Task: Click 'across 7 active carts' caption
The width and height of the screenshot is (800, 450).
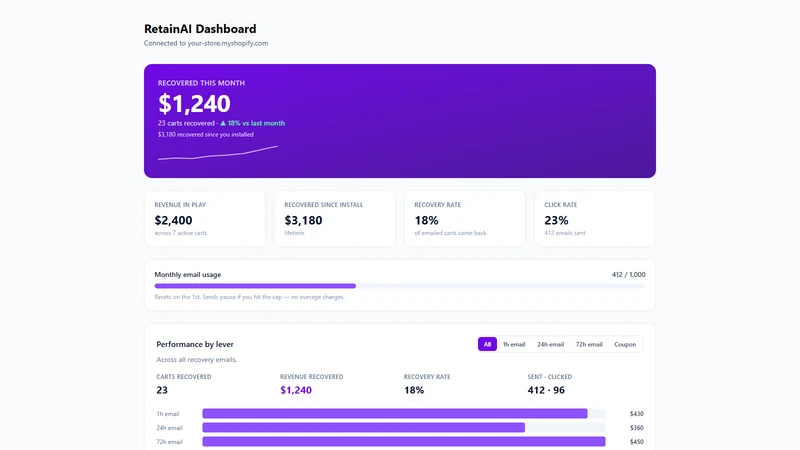Action: pyautogui.click(x=181, y=233)
